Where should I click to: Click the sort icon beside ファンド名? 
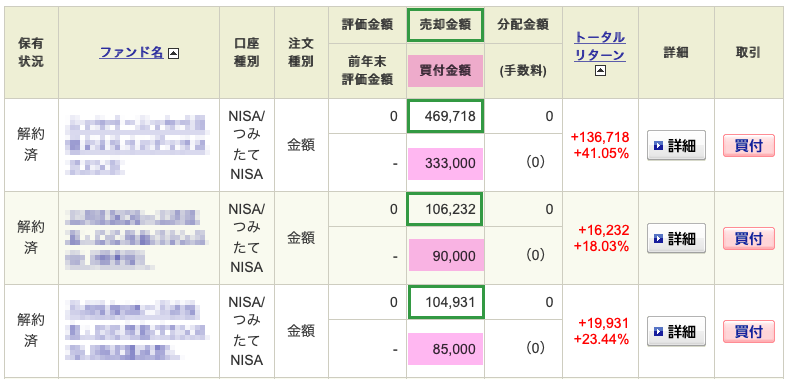173,52
